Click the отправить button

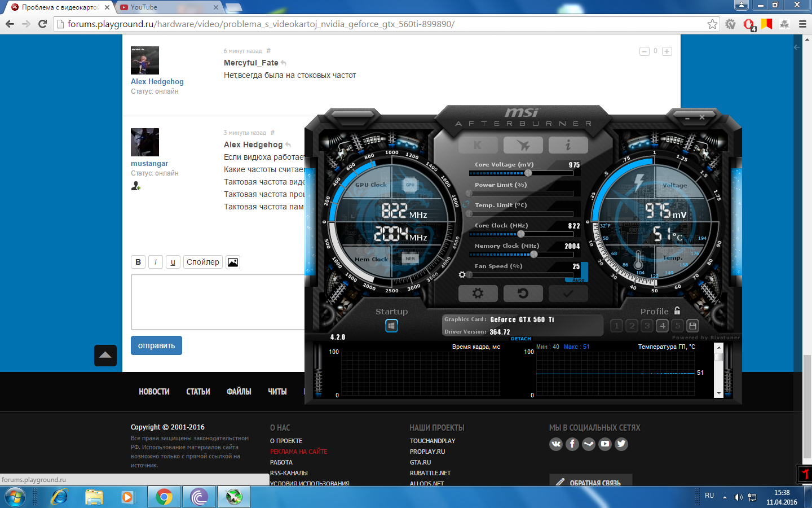pyautogui.click(x=156, y=345)
